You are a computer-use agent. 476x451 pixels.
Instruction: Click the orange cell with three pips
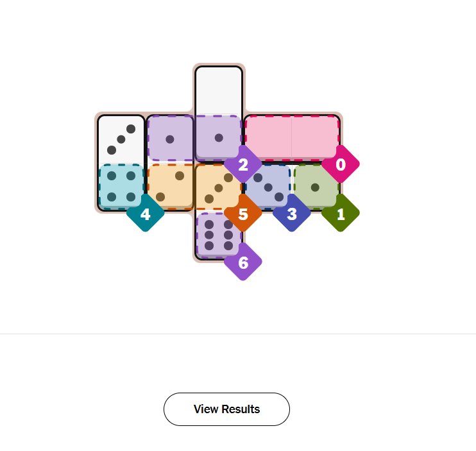(x=218, y=187)
